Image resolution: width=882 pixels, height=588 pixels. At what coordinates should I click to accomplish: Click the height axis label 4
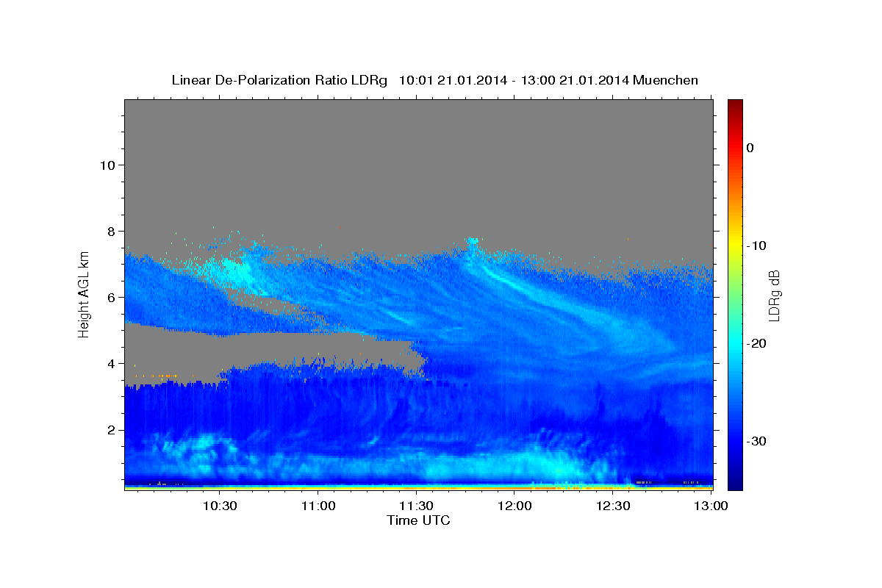pyautogui.click(x=111, y=363)
